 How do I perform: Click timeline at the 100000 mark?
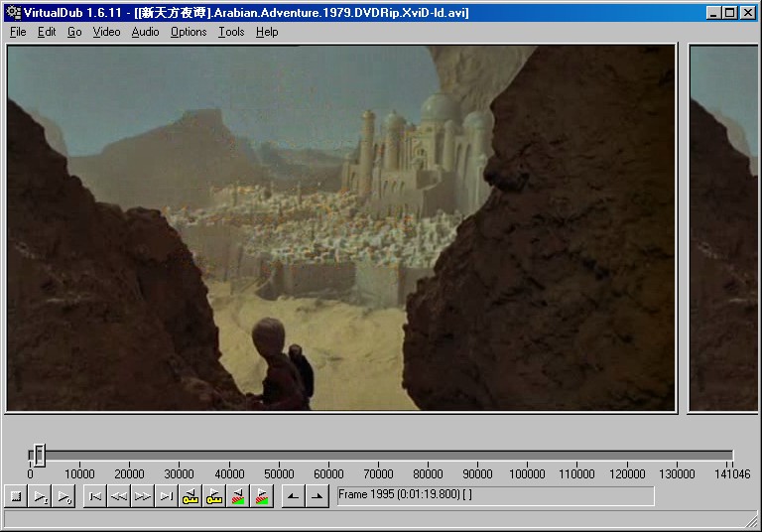(x=527, y=456)
